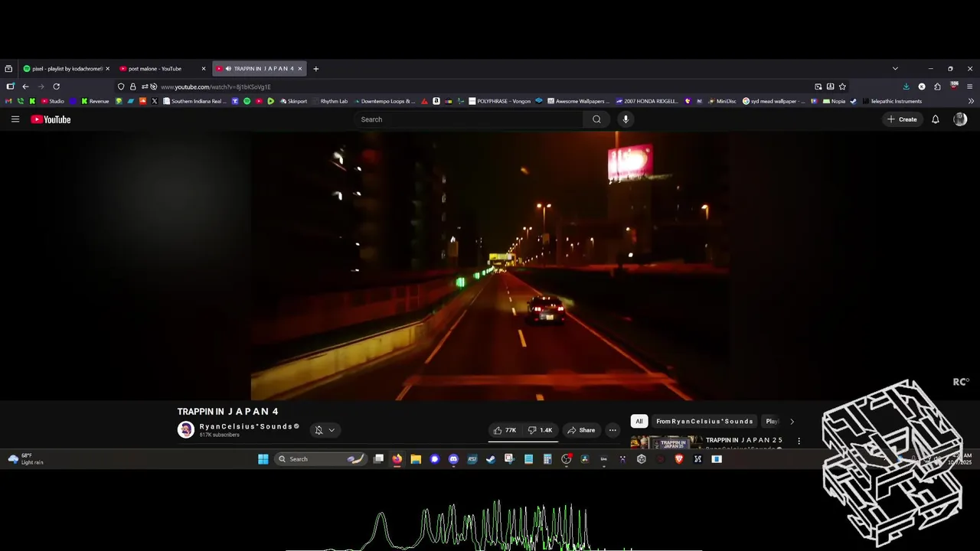Start voice search with the microphone
Screen dimensions: 980x551
pos(626,119)
